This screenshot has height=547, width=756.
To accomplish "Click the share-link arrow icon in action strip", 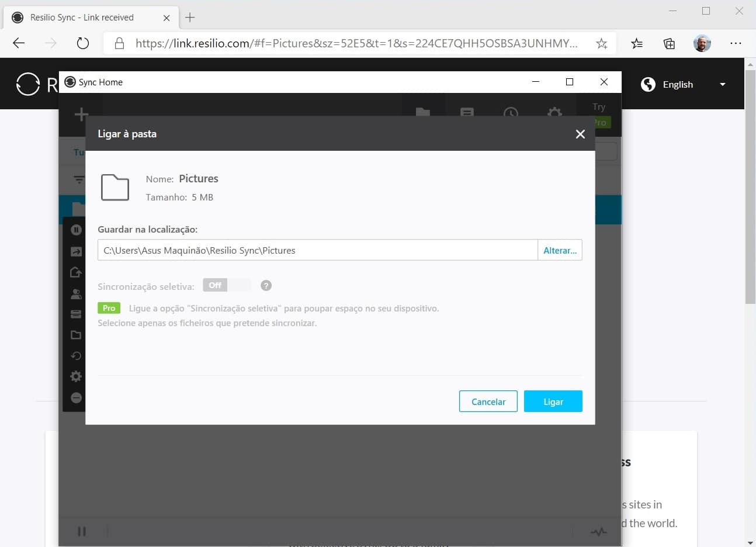I will [76, 251].
